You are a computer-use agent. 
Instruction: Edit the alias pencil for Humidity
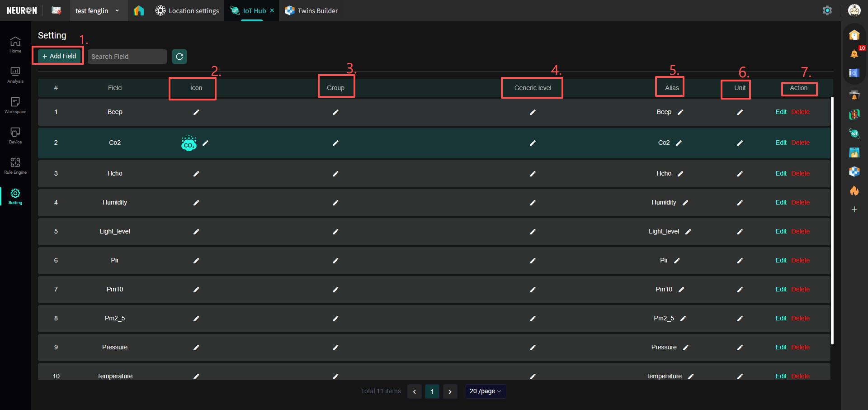pyautogui.click(x=685, y=203)
